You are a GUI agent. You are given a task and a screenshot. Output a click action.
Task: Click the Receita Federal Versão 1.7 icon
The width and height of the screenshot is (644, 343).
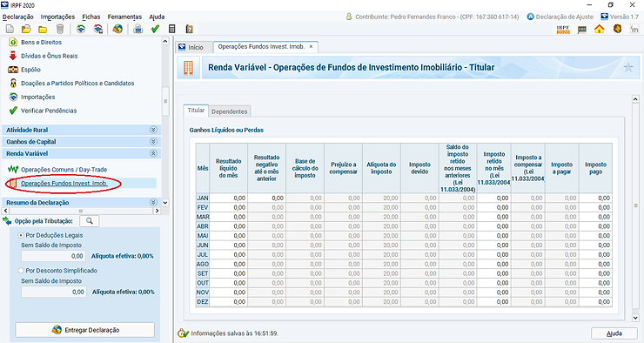(604, 17)
